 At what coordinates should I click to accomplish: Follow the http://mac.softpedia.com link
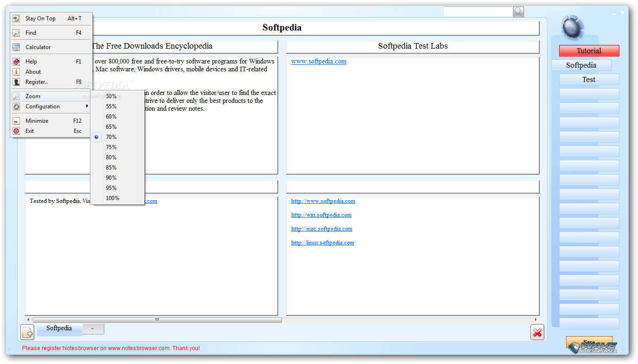(x=322, y=229)
